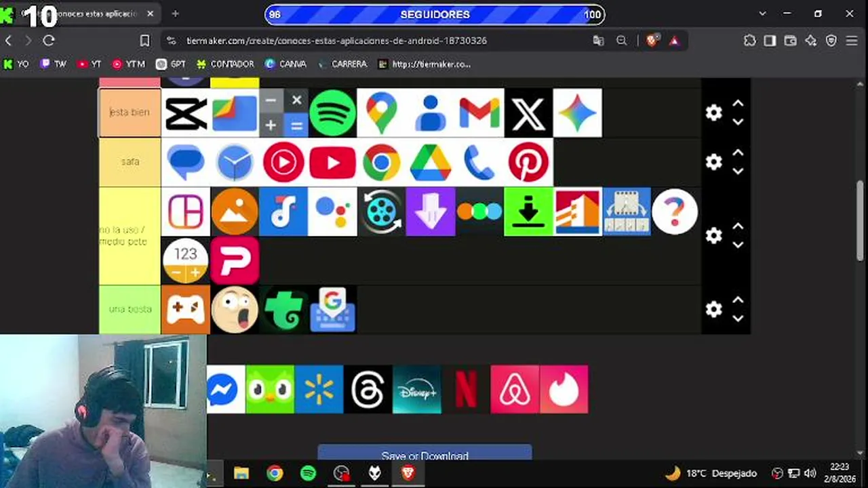The width and height of the screenshot is (868, 488).
Task: Select the Pinterest app icon
Action: 528,162
